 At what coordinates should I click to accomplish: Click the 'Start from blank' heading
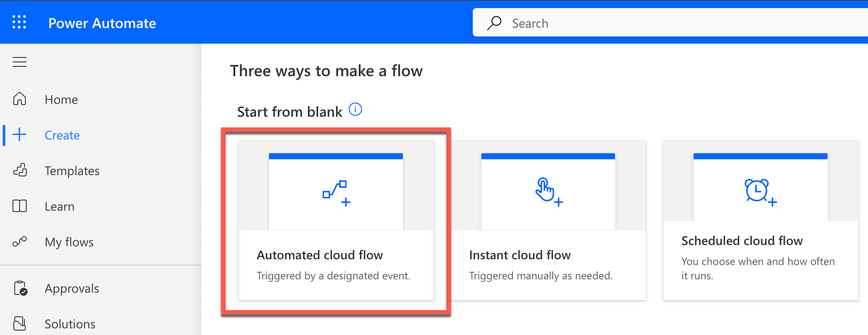(x=290, y=111)
